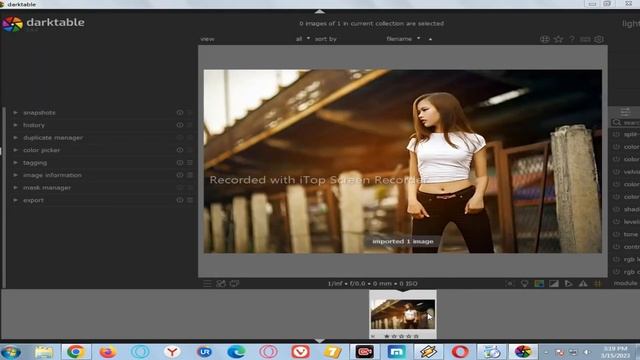Click the module search field
The image size is (640, 360).
(626, 122)
